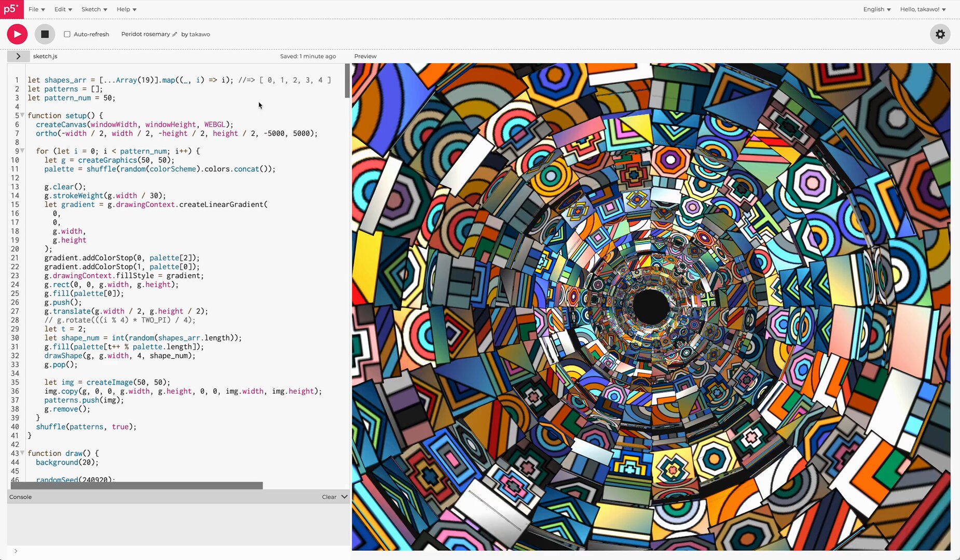Click the Console panel header label
This screenshot has width=960, height=560.
pyautogui.click(x=20, y=497)
